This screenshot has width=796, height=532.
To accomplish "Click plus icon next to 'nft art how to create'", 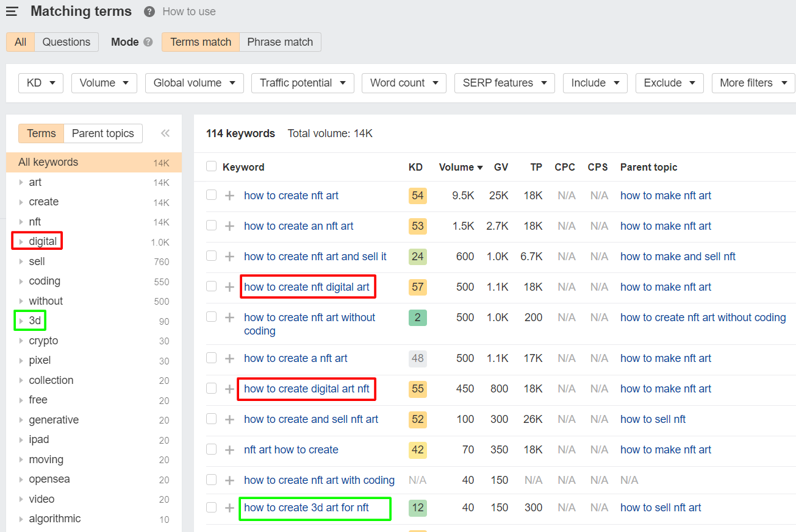I will tap(230, 450).
